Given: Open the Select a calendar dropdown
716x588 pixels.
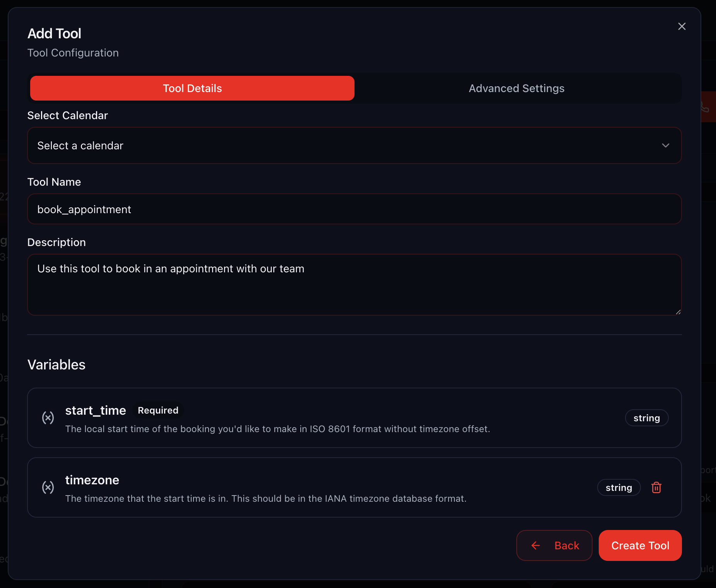Looking at the screenshot, I should (354, 145).
